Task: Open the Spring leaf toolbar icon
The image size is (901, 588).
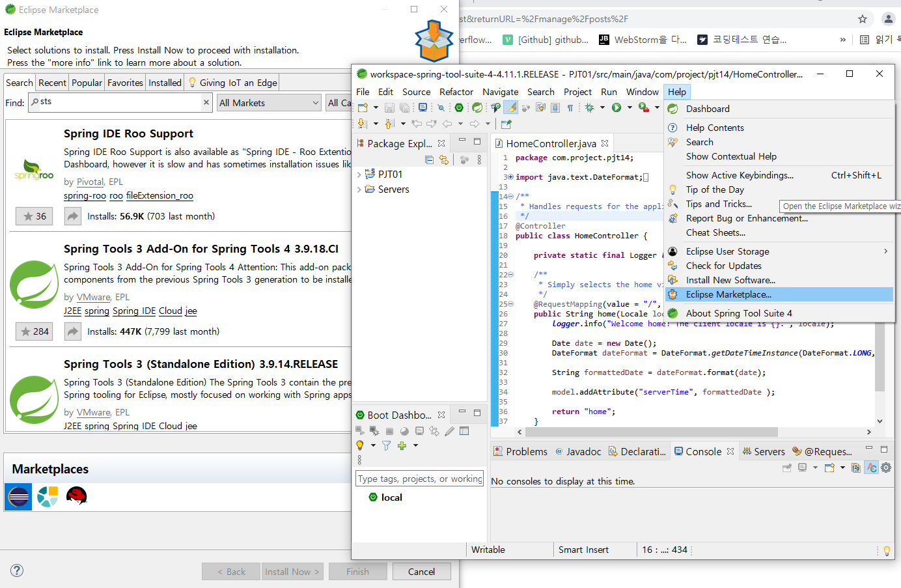Action: click(x=477, y=107)
